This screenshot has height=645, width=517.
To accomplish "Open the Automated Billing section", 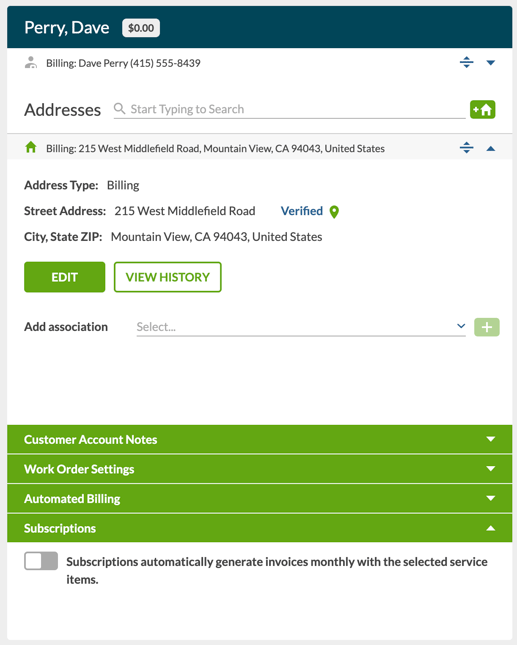I will pyautogui.click(x=260, y=499).
